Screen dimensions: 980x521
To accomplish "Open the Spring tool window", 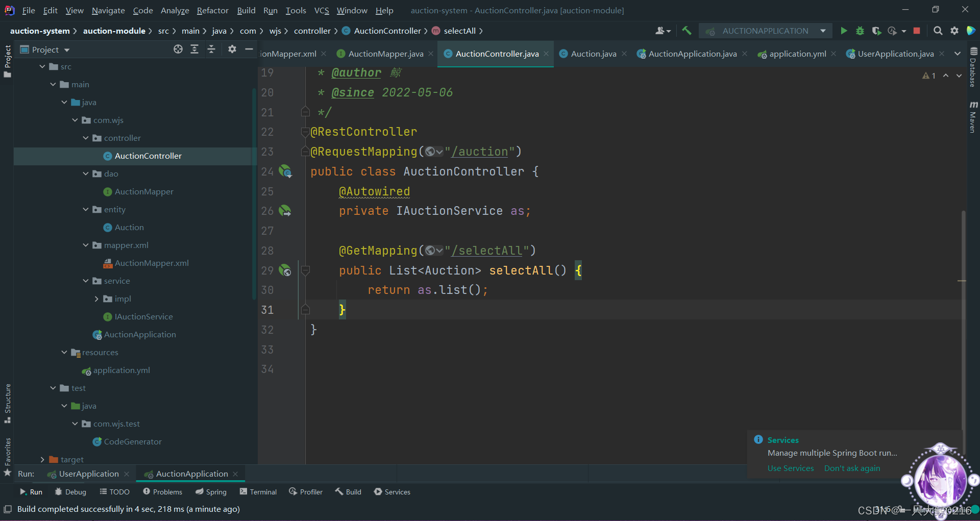I will coord(211,492).
